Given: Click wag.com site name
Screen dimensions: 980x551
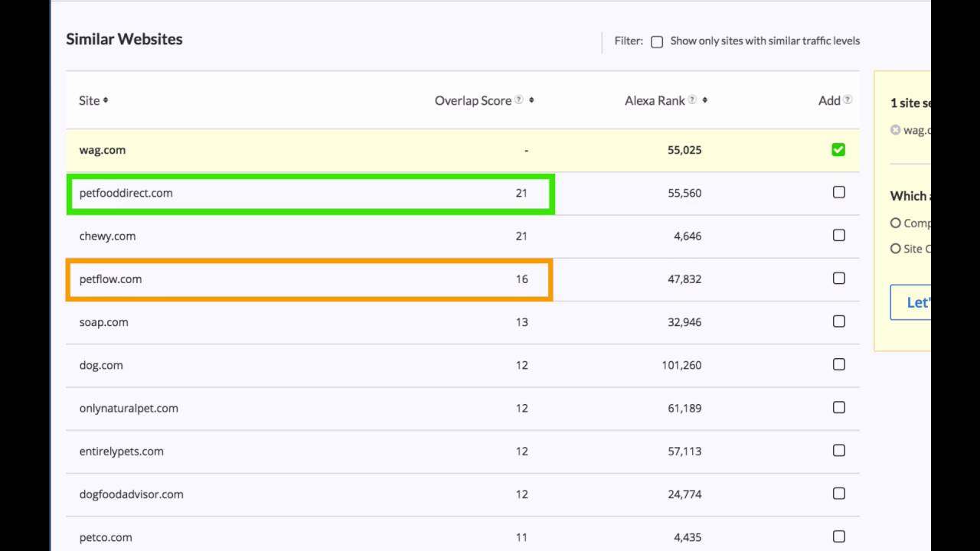Looking at the screenshot, I should [x=103, y=150].
